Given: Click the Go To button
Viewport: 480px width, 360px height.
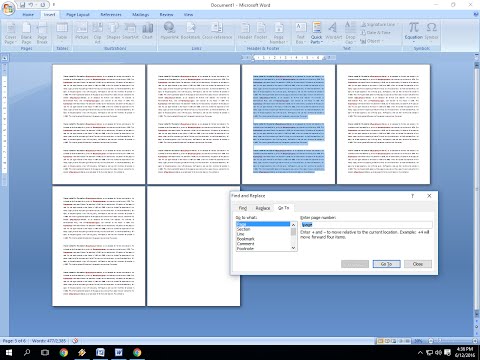Looking at the screenshot, I should tap(386, 264).
